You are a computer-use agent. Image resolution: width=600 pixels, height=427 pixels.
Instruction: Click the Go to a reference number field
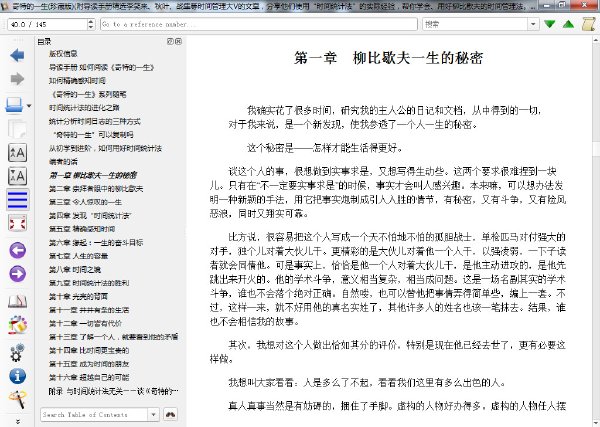coord(259,24)
